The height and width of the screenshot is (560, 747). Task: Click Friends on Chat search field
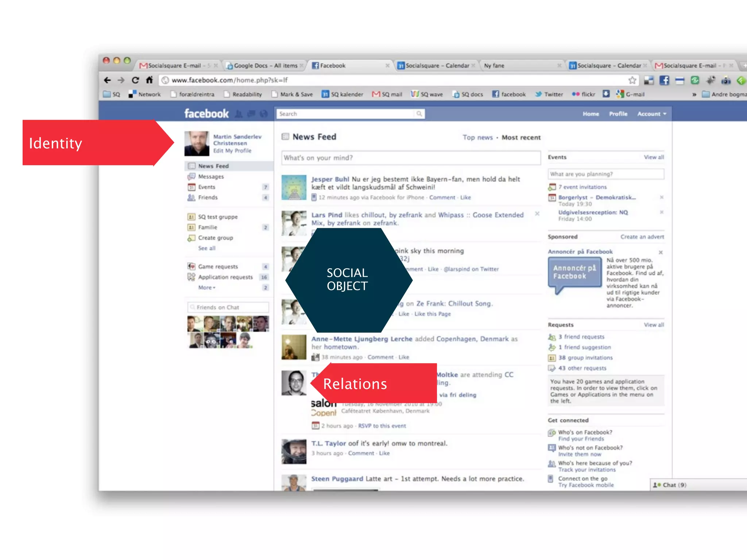tap(228, 308)
